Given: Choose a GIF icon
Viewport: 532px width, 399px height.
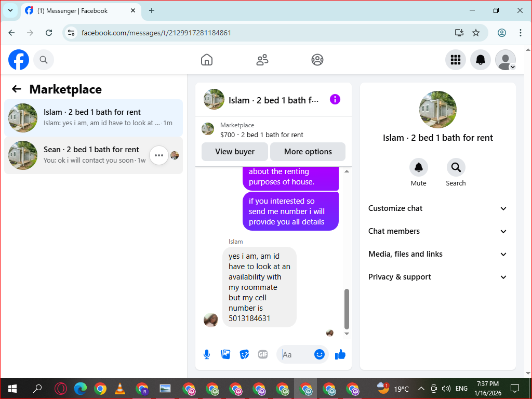Looking at the screenshot, I should pos(263,354).
